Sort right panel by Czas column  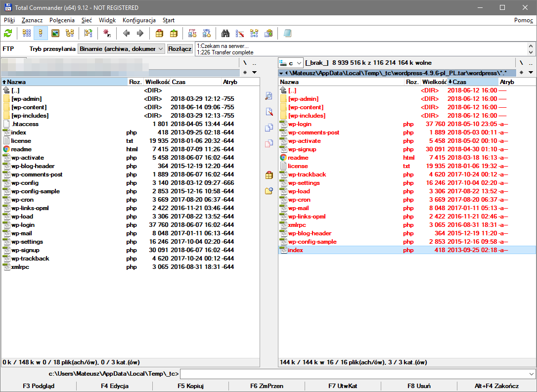pos(473,82)
